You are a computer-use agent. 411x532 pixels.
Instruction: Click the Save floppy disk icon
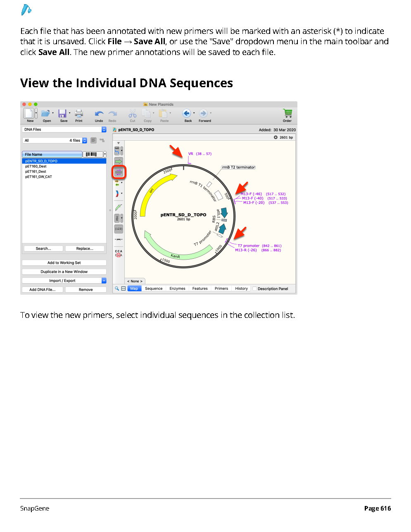pyautogui.click(x=62, y=113)
